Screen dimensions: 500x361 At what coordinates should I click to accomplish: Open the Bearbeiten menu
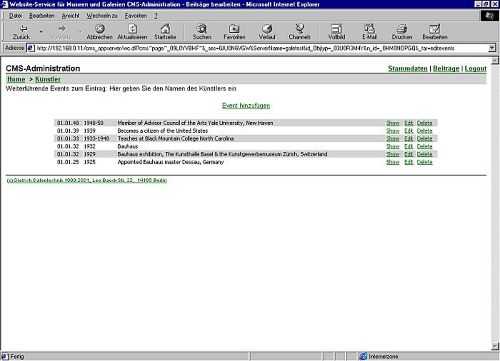pyautogui.click(x=42, y=16)
